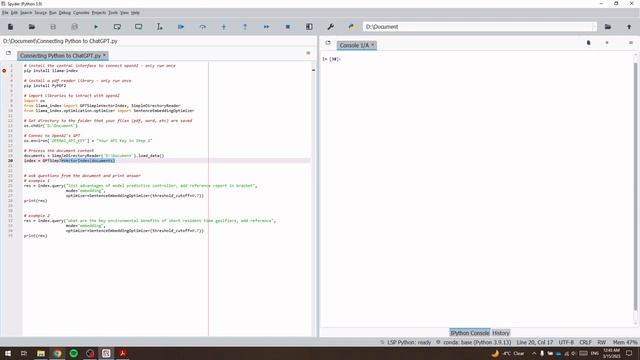Open file via the toolbar folder icon
The image size is (640, 360).
pyautogui.click(x=32, y=27)
